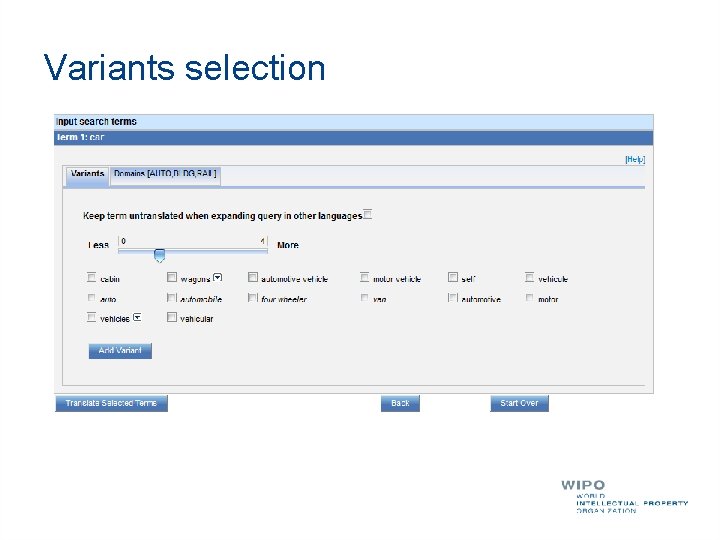Screen dimensions: 720x540
Task: Click Translate Selected Terms button
Action: [112, 403]
